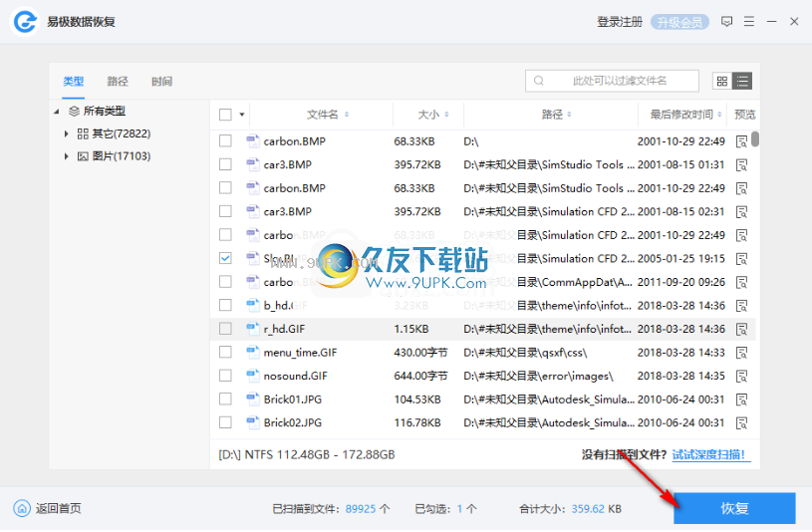
Task: Check the box for first car3.BMP row
Action: point(225,164)
